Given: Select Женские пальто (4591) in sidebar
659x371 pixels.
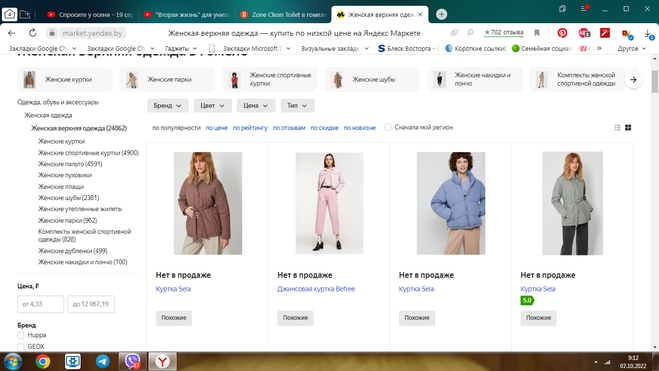Looking at the screenshot, I should click(70, 164).
